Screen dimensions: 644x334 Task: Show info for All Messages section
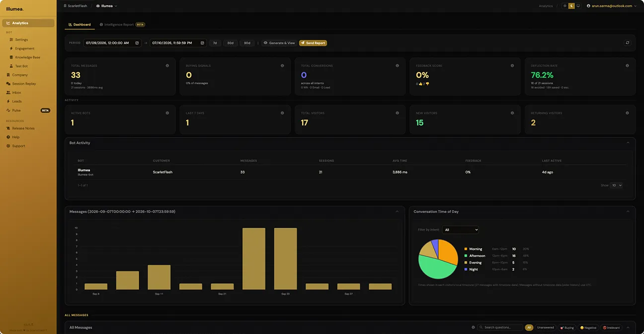[x=473, y=328]
